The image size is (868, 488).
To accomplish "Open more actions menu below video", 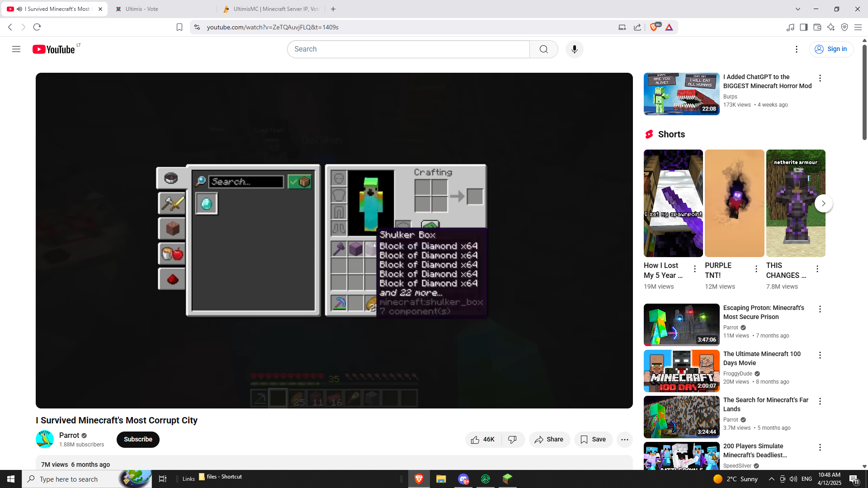I will coord(624,440).
